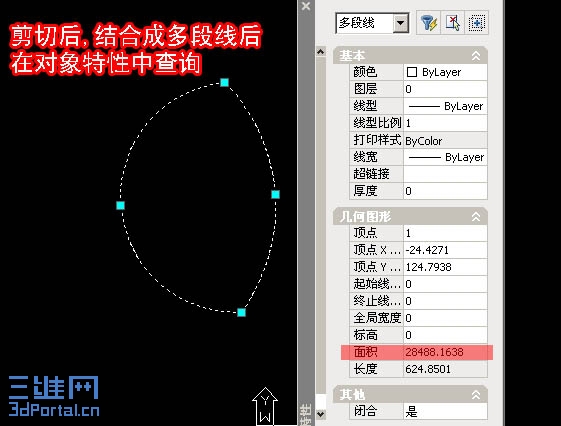561x426 pixels.
Task: Collapse the 基本 section
Action: pos(476,56)
